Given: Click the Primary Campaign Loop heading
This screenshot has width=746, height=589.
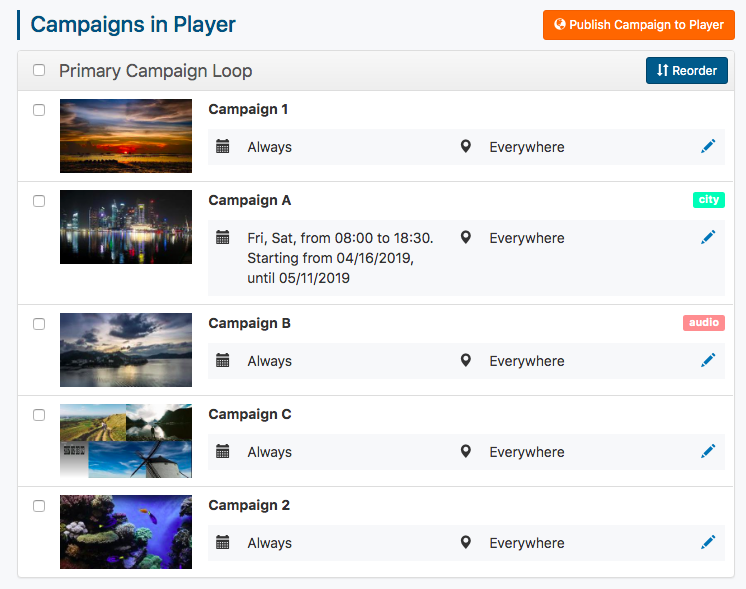Looking at the screenshot, I should [156, 71].
